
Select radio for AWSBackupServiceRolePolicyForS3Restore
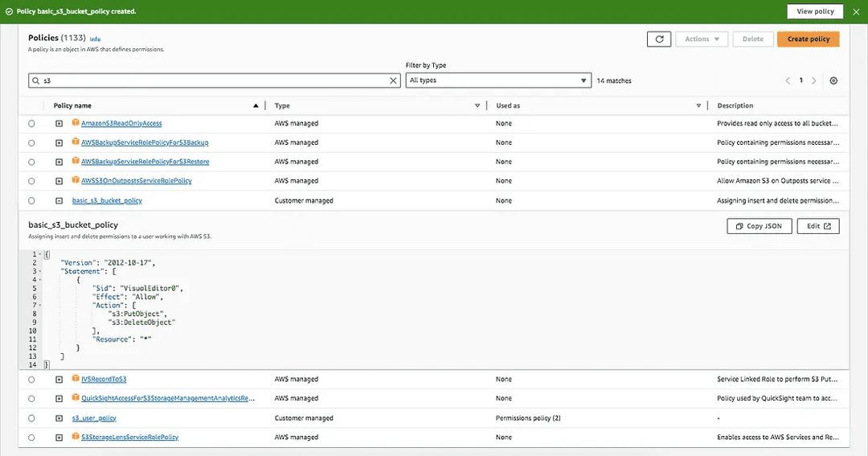pyautogui.click(x=31, y=162)
